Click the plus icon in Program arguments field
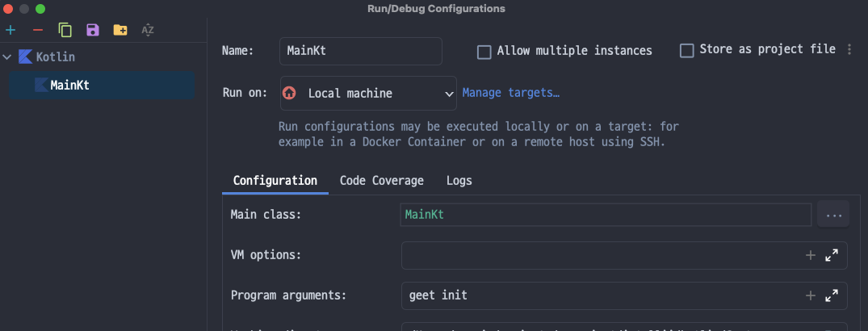868x331 pixels. click(811, 296)
